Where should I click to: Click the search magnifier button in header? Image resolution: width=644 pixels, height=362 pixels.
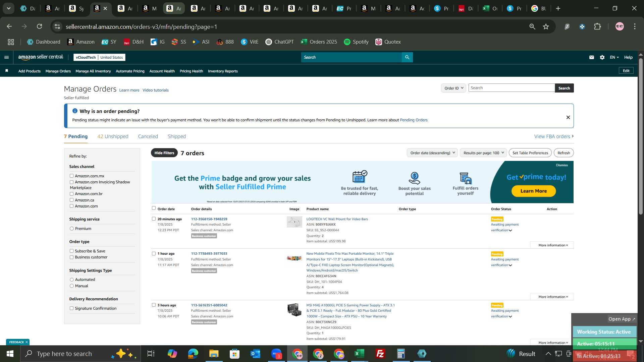point(407,57)
